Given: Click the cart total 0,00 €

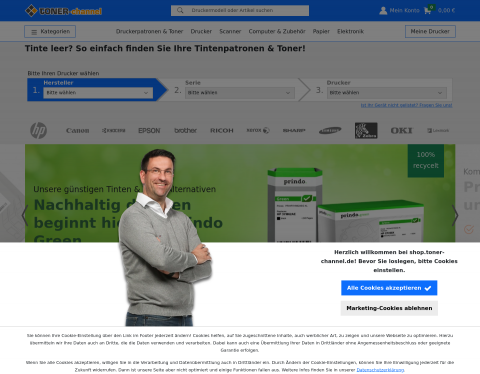Looking at the screenshot, I should [x=446, y=11].
